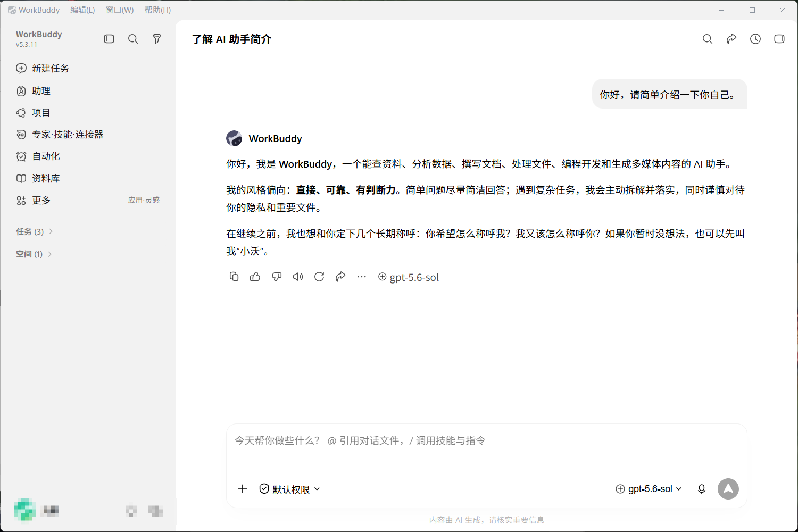
Task: Read the reply aloud with speaker icon
Action: click(x=298, y=277)
